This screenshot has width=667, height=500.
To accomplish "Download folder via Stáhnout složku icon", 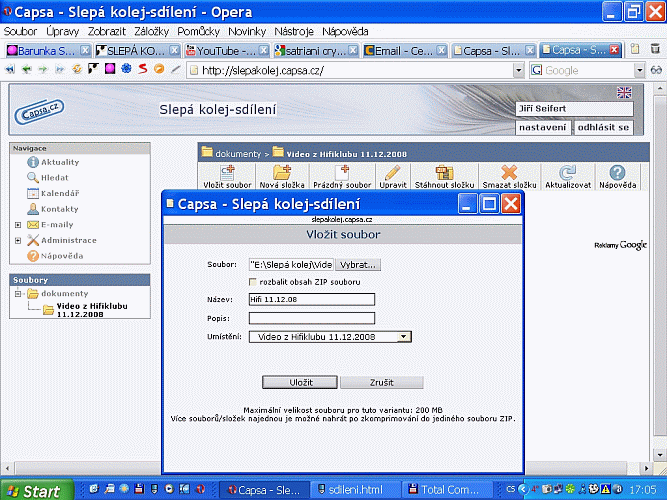I will click(x=445, y=173).
